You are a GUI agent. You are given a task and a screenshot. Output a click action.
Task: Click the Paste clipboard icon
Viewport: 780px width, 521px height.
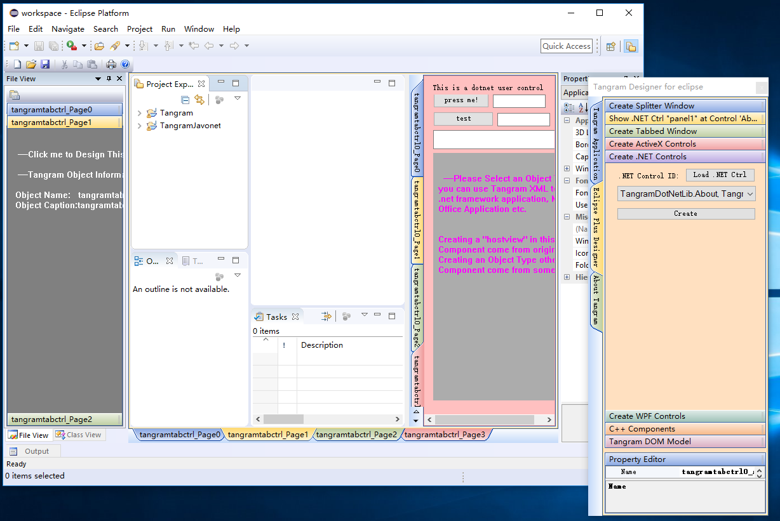tap(93, 64)
